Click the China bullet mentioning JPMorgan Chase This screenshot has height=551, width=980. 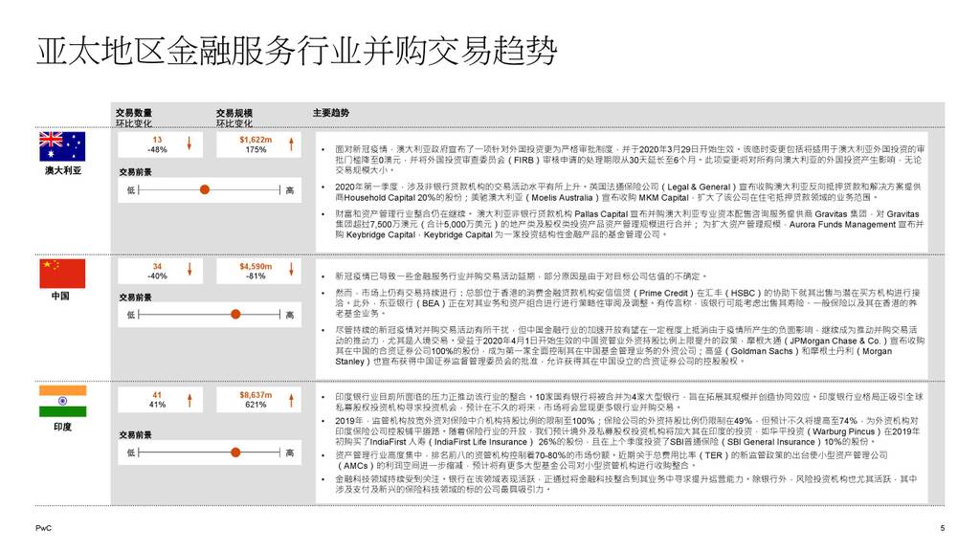pos(629,345)
